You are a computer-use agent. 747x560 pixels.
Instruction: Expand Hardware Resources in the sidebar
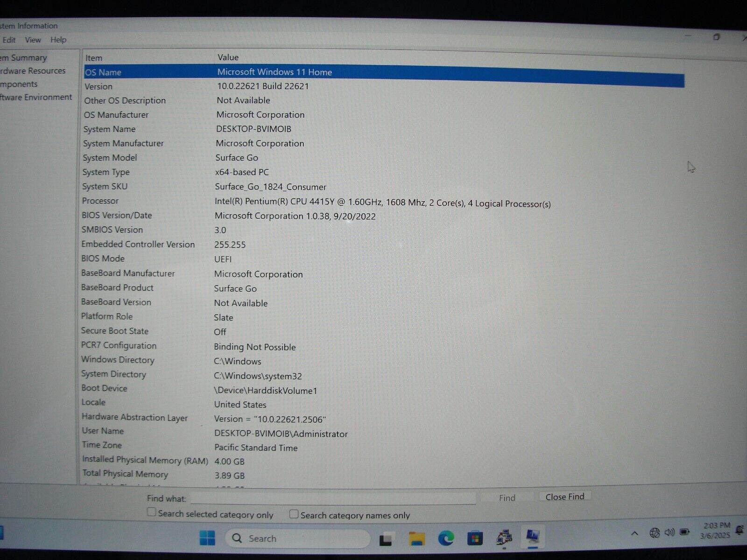click(x=33, y=70)
